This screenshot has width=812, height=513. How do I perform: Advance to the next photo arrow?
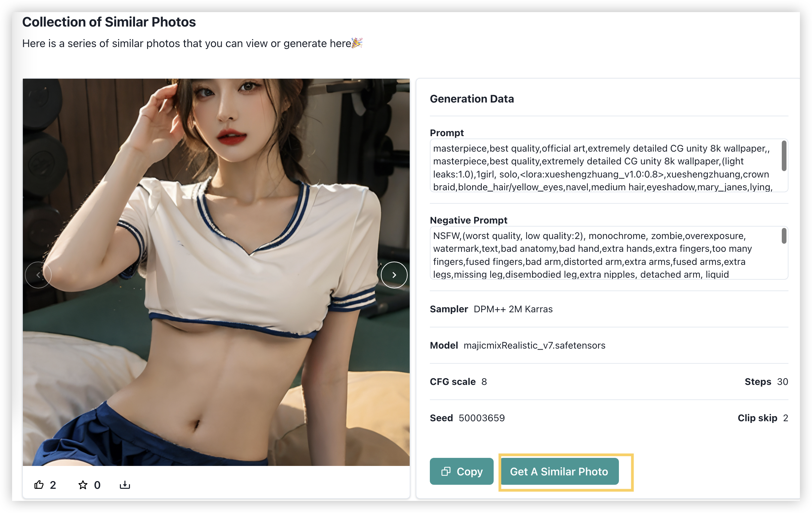394,275
